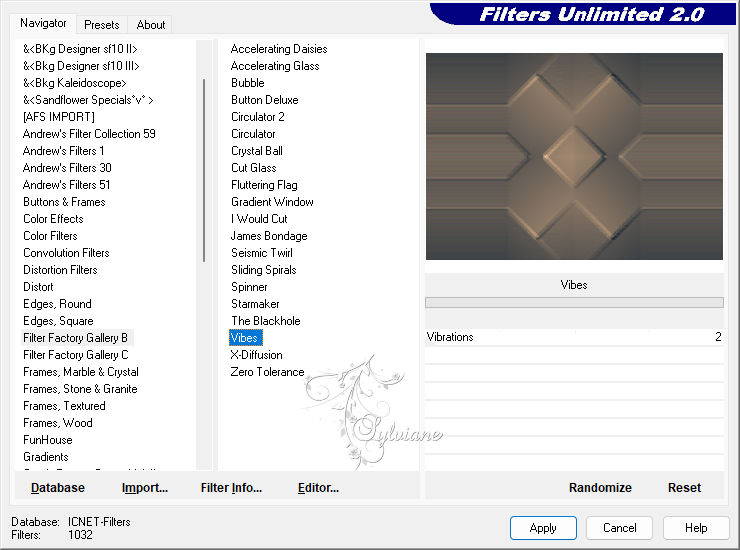The width and height of the screenshot is (740, 550).
Task: Choose the Cut Glass filter
Action: [x=253, y=168]
